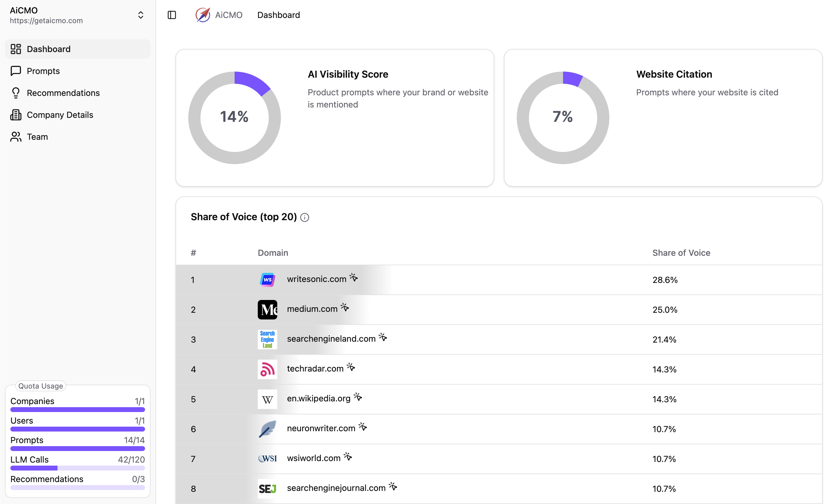This screenshot has height=504, width=840.
Task: Click the LLM Calls progress bar
Action: tap(77, 468)
